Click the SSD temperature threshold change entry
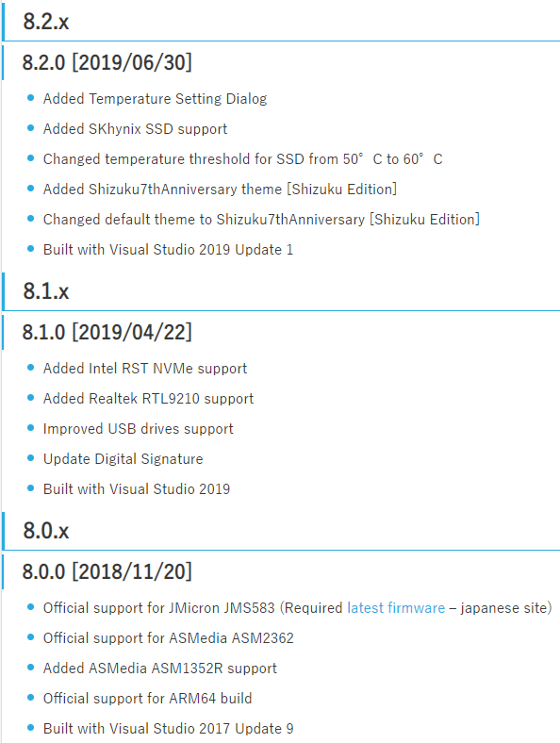This screenshot has width=560, height=743. [x=242, y=158]
